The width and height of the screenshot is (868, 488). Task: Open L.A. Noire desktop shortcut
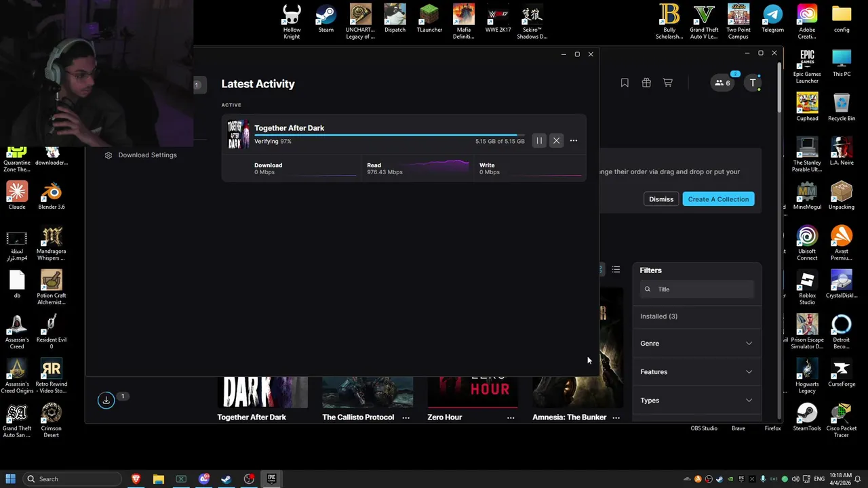click(842, 151)
